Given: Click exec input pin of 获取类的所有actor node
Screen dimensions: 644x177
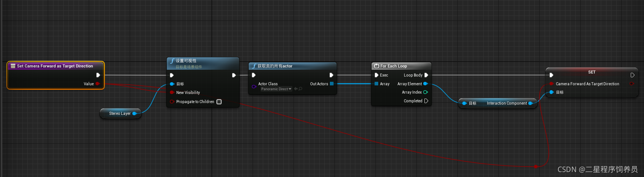Looking at the screenshot, I should (x=254, y=75).
